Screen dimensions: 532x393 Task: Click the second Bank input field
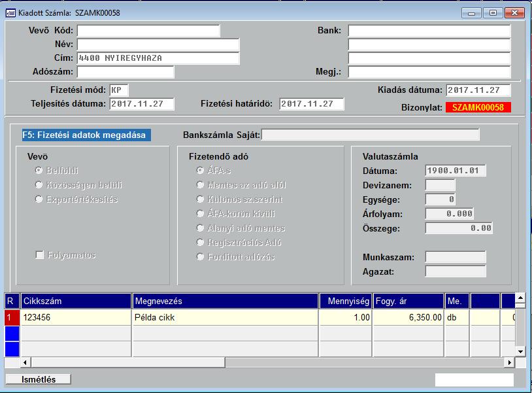click(x=429, y=44)
